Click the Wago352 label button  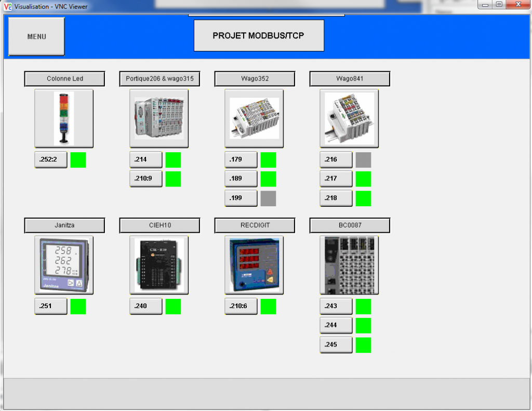(x=255, y=79)
